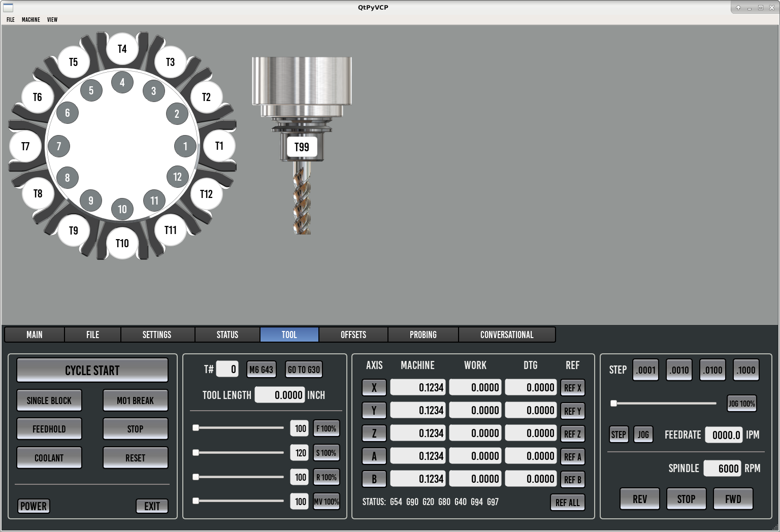Viewport: 780px width, 532px height.
Task: Click the T99 spindle tool label
Action: pos(302,147)
